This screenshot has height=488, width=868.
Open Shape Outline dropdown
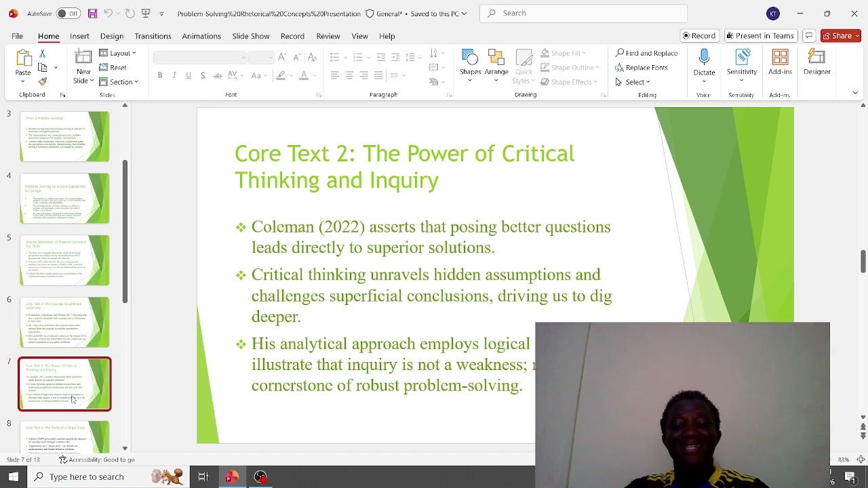pyautogui.click(x=570, y=68)
